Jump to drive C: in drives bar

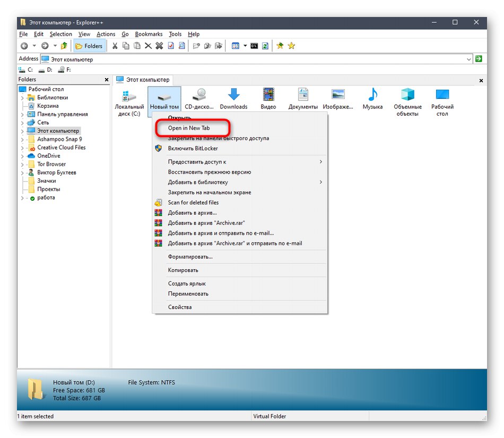pos(25,70)
